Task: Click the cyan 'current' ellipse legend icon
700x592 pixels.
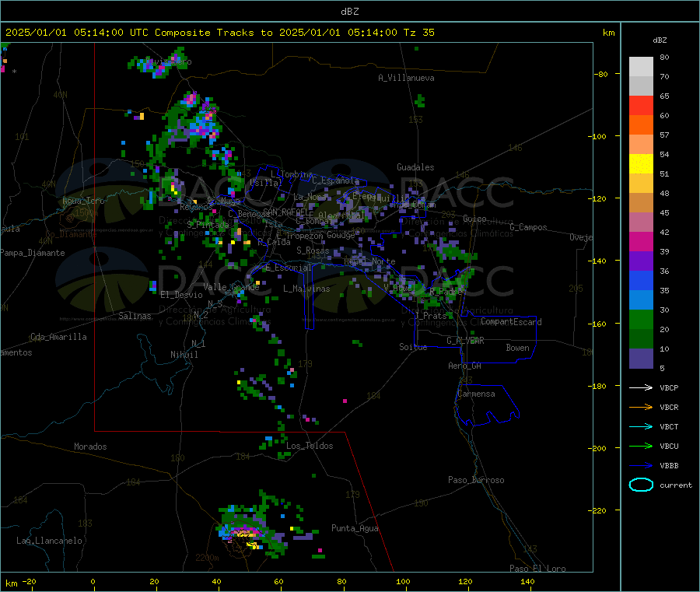Action: click(x=641, y=485)
